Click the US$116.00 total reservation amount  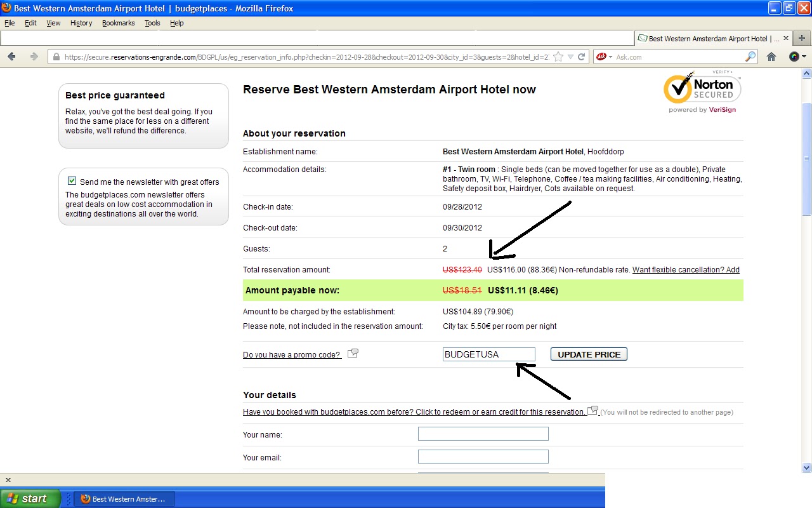507,270
